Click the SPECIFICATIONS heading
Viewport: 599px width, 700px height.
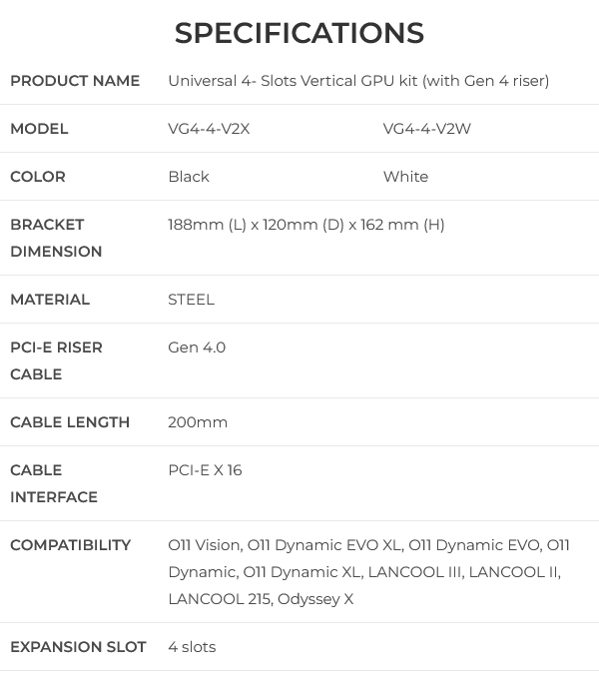click(299, 33)
